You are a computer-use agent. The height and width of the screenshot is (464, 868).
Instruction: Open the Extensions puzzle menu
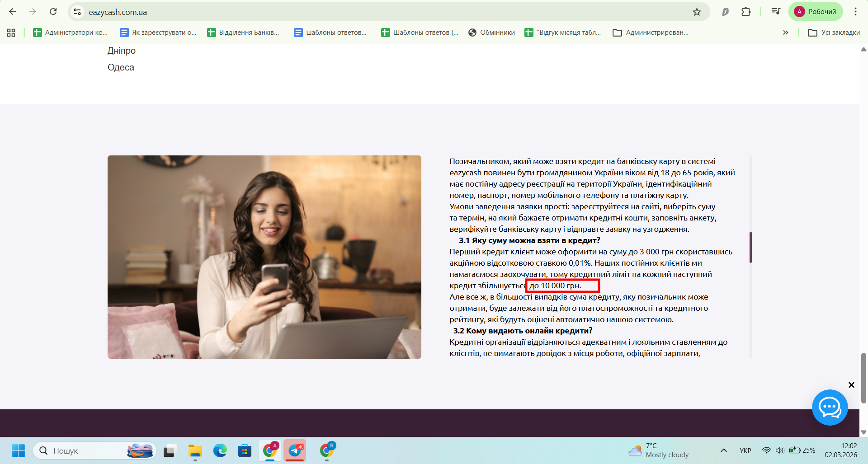[746, 12]
